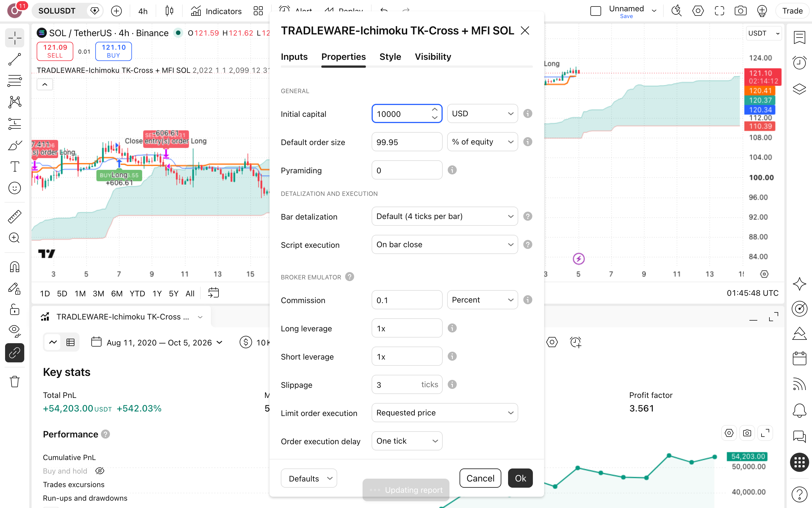This screenshot has height=508, width=812.
Task: Open the Bar detalization dropdown
Action: coord(445,216)
